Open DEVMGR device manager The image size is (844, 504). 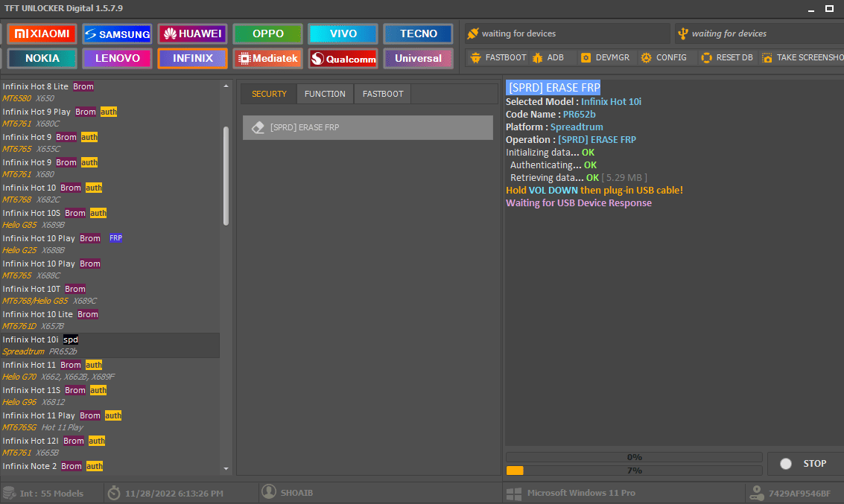click(x=606, y=57)
